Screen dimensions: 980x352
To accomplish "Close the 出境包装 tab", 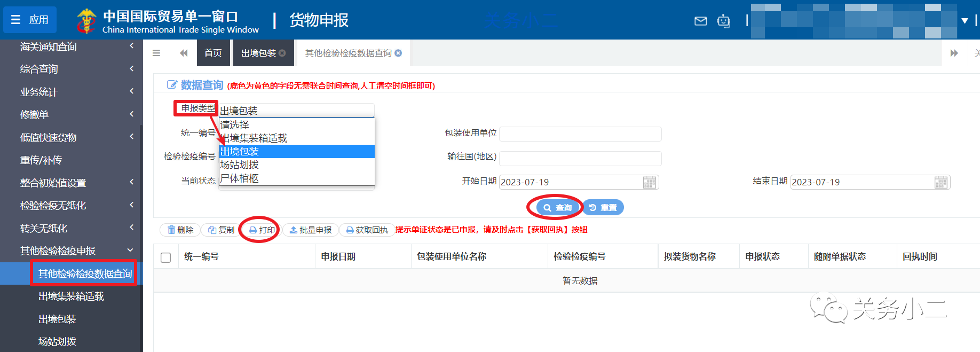I will point(282,53).
